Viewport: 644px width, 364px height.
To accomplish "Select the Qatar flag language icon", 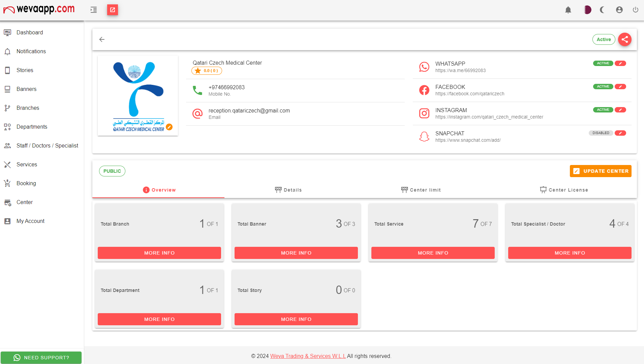I will pyautogui.click(x=587, y=10).
